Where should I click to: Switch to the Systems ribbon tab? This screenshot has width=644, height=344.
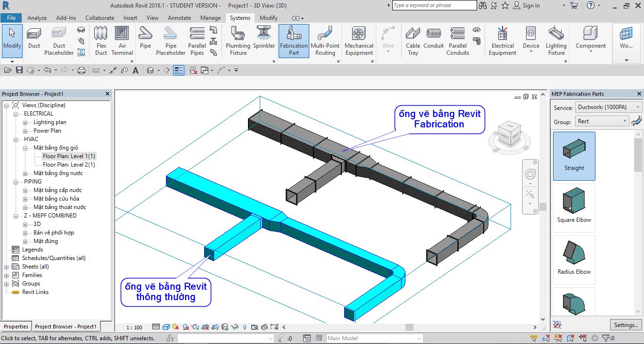(239, 17)
